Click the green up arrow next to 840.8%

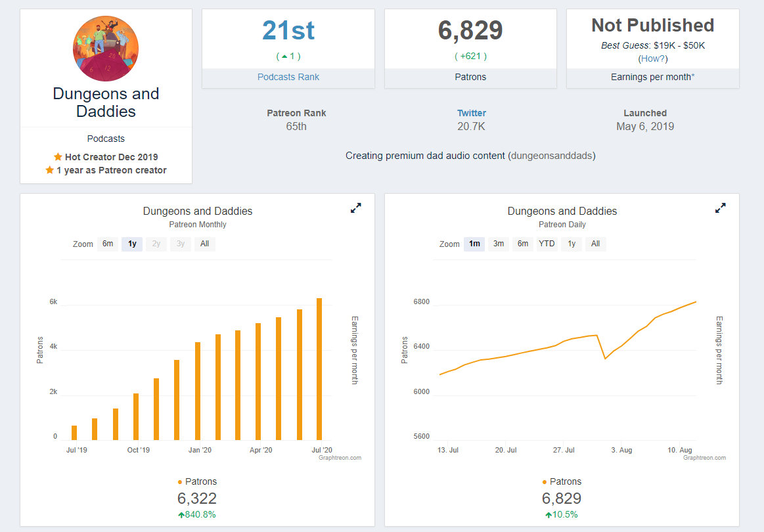click(x=181, y=515)
